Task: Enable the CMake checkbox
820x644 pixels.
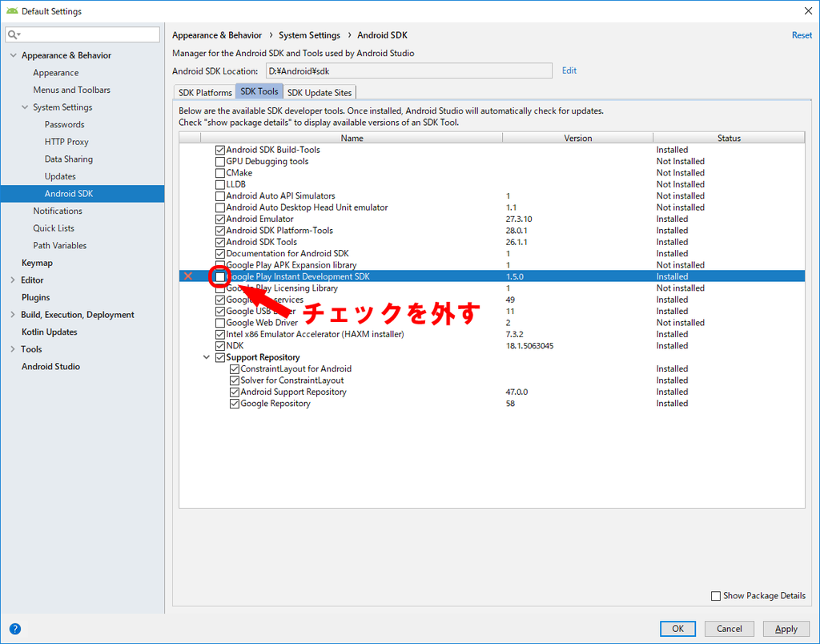Action: click(x=220, y=173)
